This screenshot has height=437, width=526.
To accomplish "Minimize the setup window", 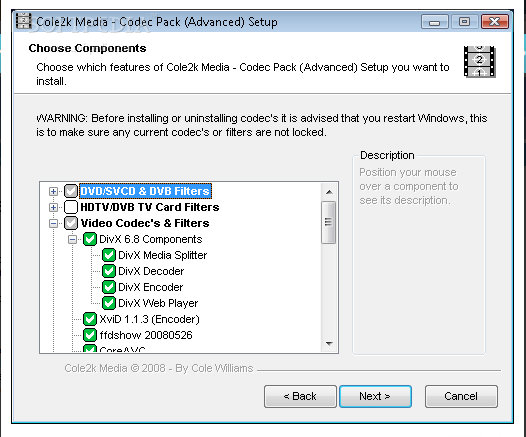I will coord(434,22).
